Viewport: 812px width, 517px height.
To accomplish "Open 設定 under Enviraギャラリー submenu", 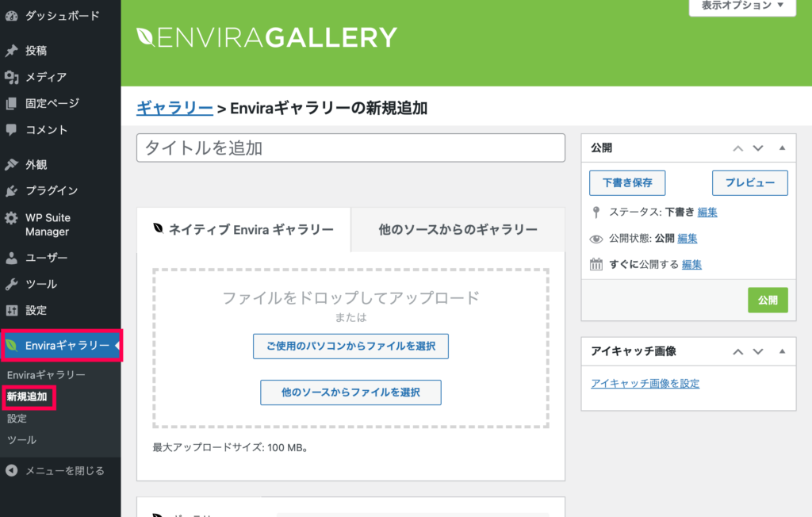I will click(x=17, y=419).
